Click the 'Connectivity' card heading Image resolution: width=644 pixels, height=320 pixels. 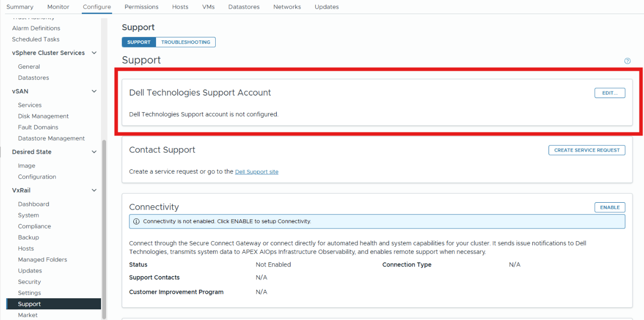pos(154,207)
